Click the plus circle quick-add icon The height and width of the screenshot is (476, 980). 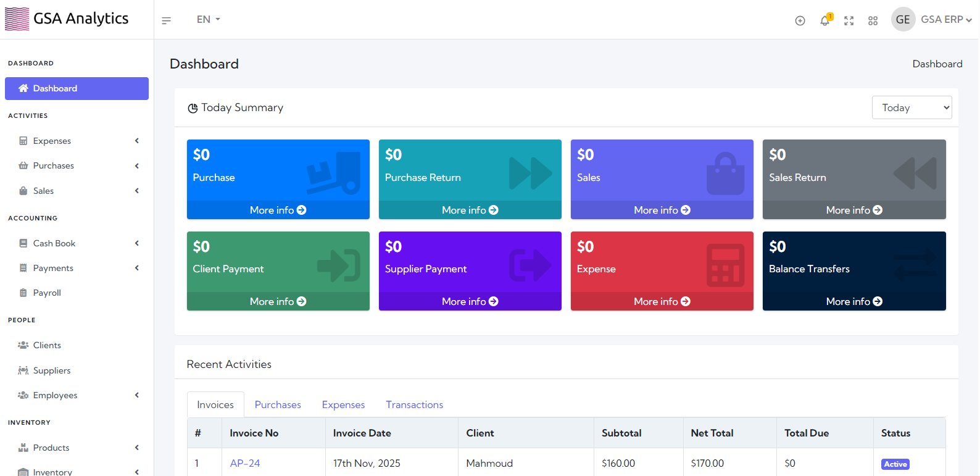[x=800, y=20]
